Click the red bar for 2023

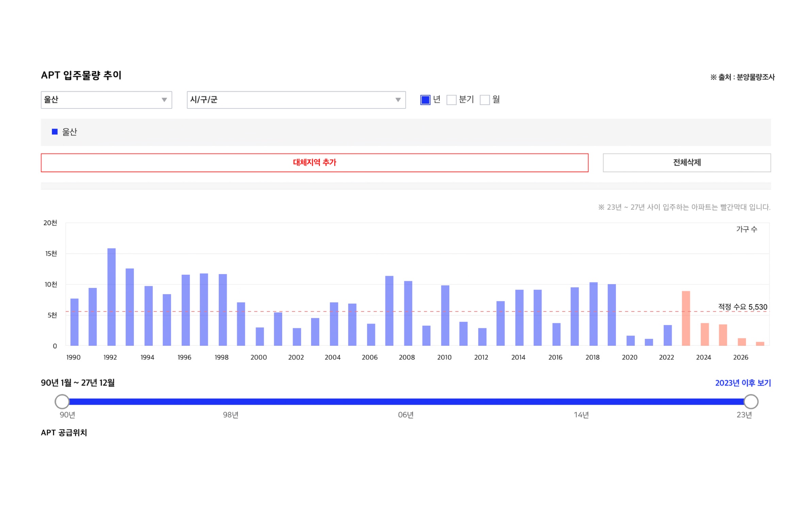[x=685, y=318]
